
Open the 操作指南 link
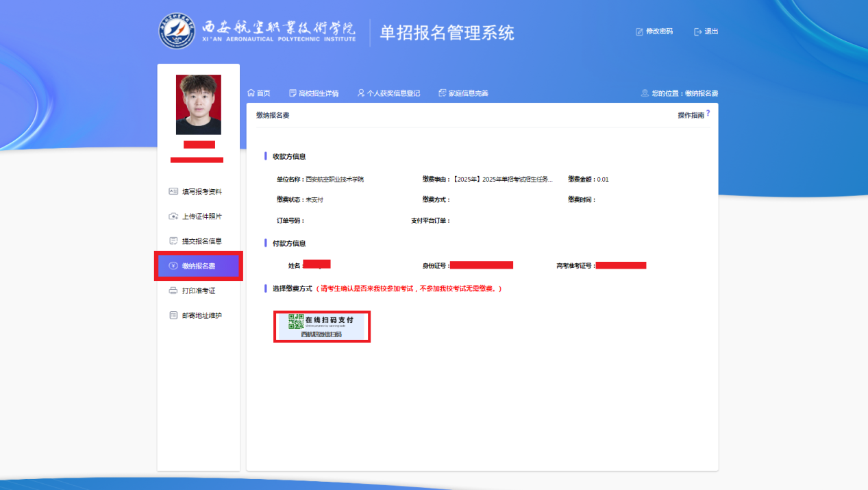[691, 115]
